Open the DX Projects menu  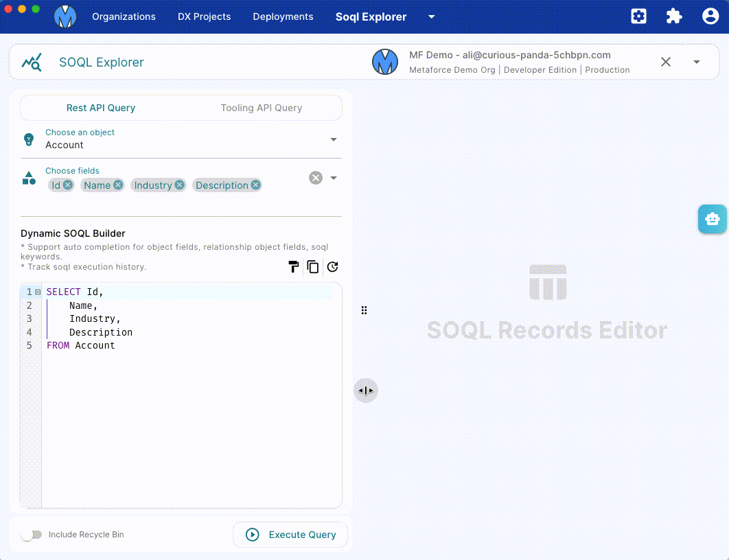pyautogui.click(x=204, y=16)
